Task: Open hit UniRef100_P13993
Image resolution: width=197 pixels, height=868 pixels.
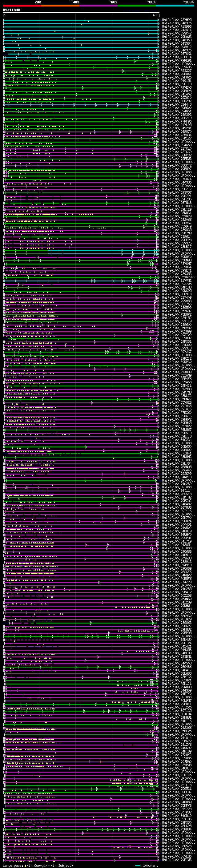Action: (x=177, y=26)
